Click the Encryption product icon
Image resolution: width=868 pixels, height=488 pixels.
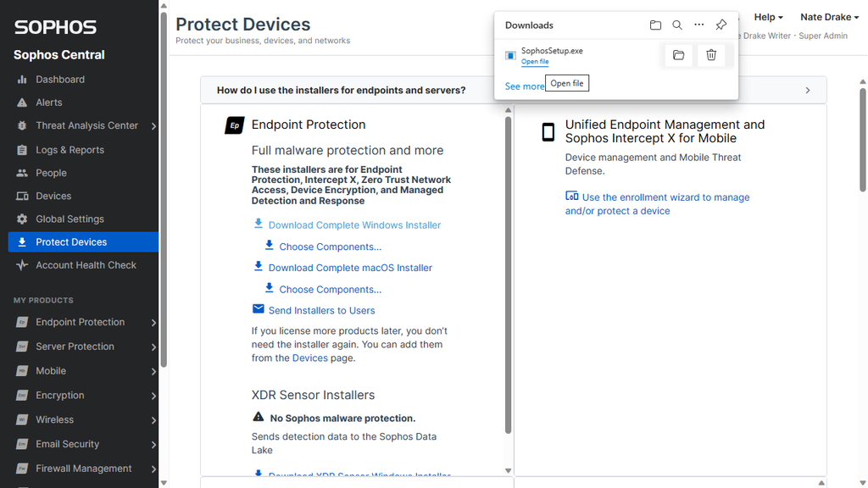coord(22,395)
